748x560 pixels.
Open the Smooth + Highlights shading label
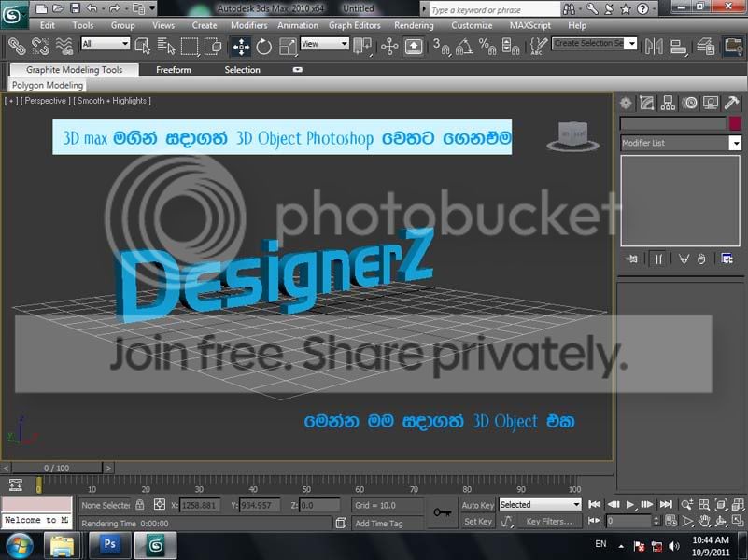[x=113, y=101]
